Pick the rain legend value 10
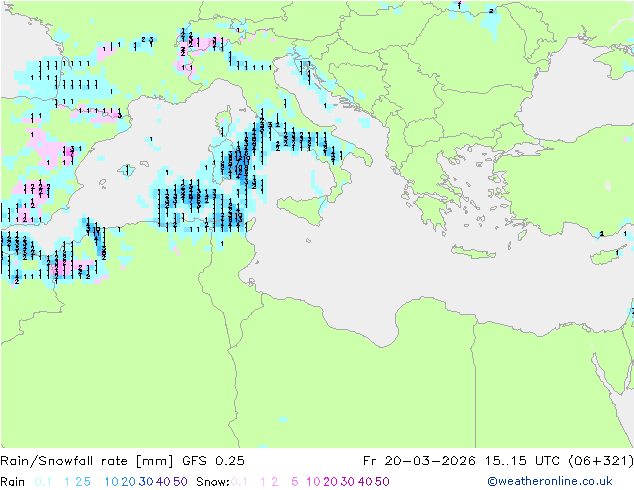 [112, 482]
